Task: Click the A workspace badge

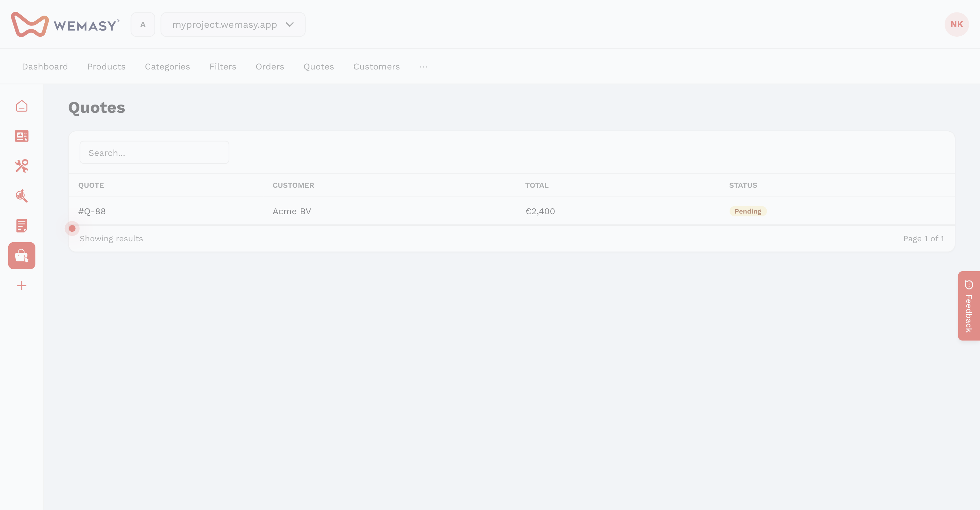Action: 143,24
